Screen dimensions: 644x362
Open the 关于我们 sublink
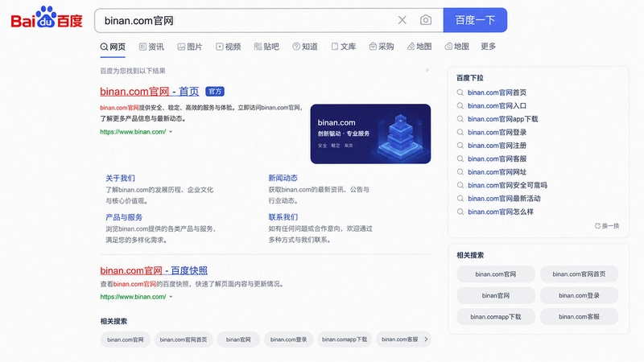point(120,178)
